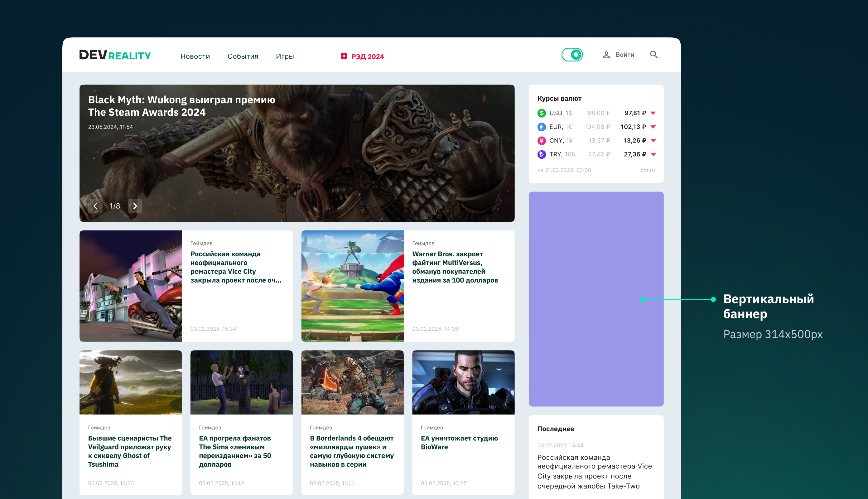
Task: Click the red down arrow for CNY
Action: pos(653,141)
